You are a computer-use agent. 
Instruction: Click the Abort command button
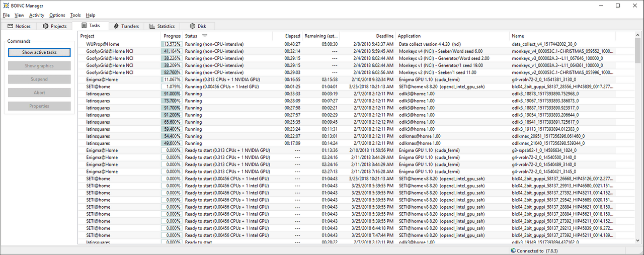[x=39, y=93]
